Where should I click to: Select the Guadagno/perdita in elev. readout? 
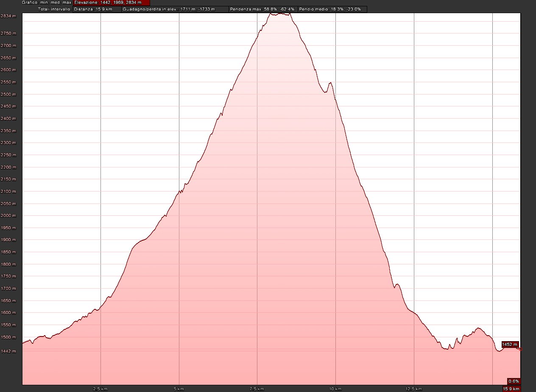[174, 9]
